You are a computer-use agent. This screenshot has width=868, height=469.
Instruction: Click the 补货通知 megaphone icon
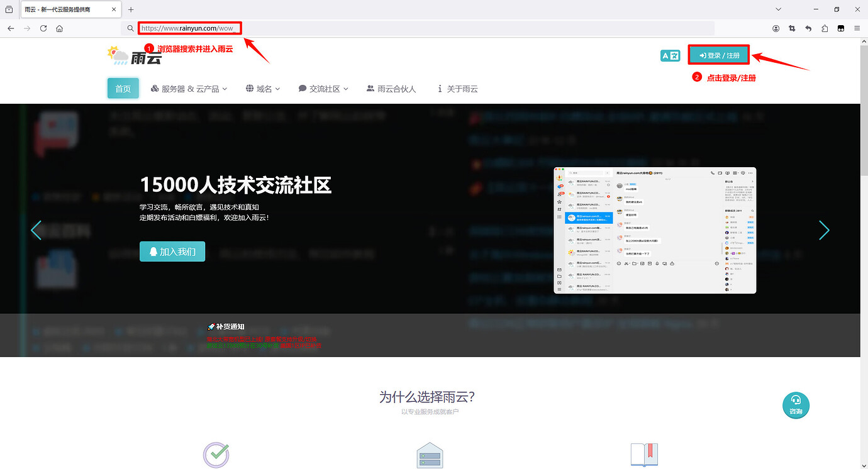click(x=211, y=326)
